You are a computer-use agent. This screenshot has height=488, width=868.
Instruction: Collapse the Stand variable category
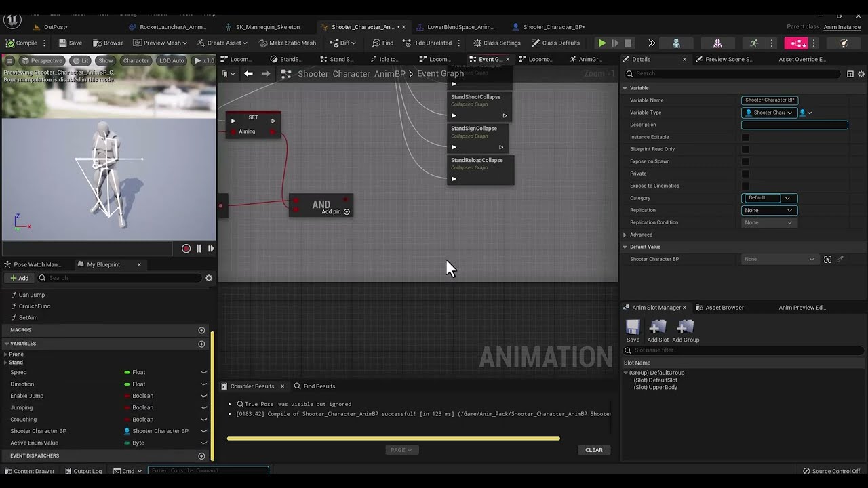click(x=6, y=363)
